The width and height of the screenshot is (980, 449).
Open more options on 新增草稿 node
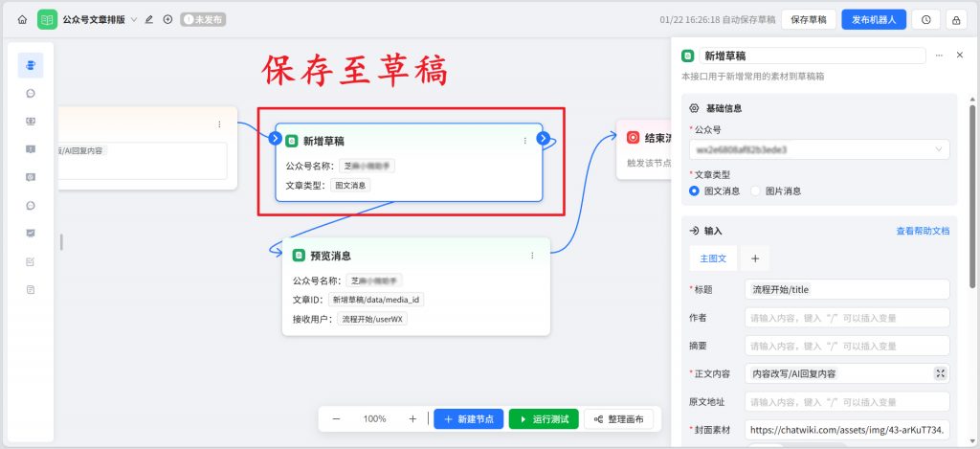coord(525,141)
